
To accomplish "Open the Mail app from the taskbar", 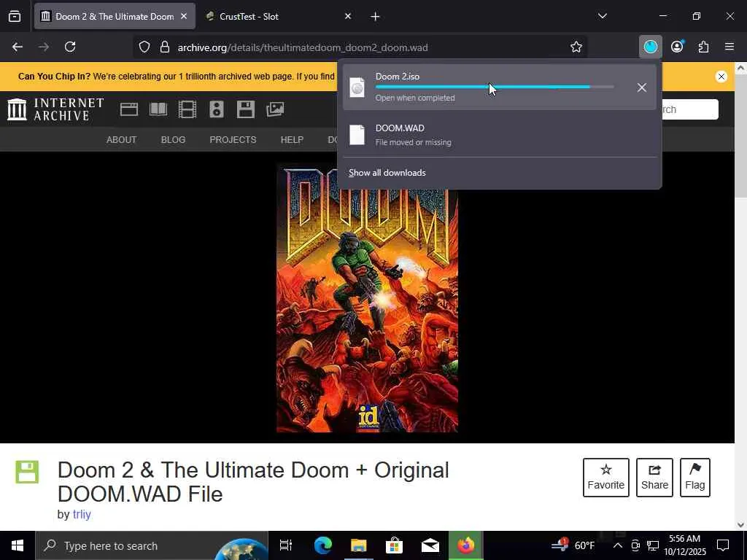I will [x=430, y=545].
